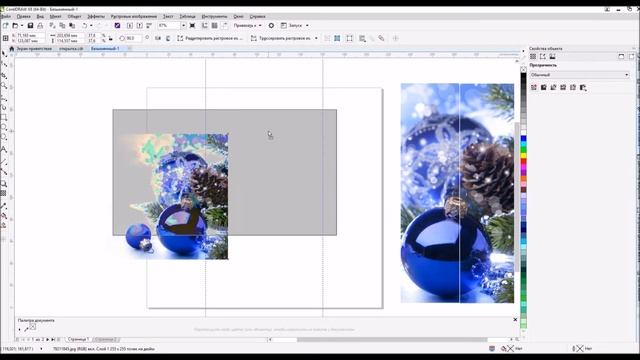The height and width of the screenshot is (360, 640).
Task: Click the mirror horizontally icon in property bar
Action: (158, 38)
